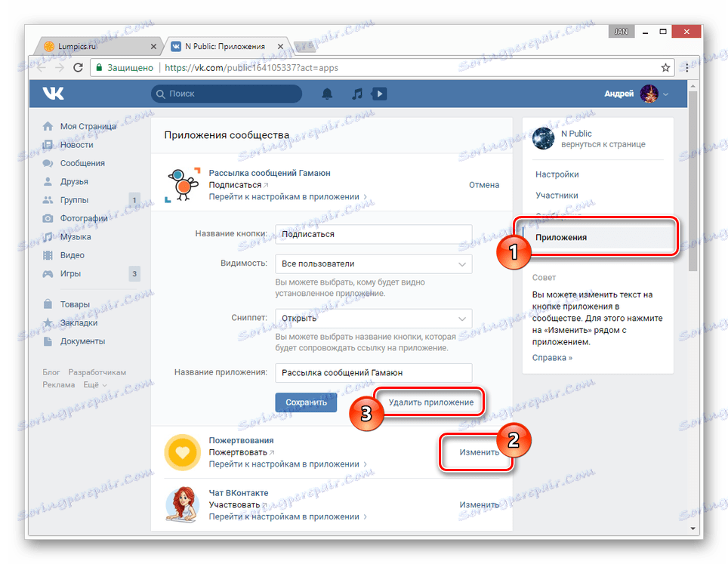
Task: Click the VK logo in header
Action: [x=54, y=94]
